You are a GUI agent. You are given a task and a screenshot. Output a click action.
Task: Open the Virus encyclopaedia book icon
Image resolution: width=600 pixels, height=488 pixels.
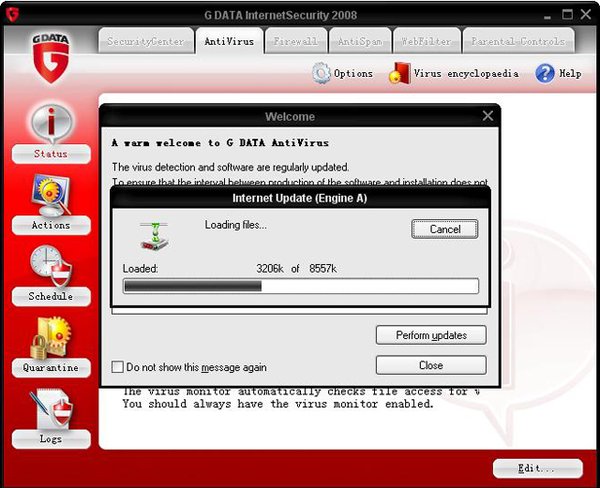(x=399, y=73)
